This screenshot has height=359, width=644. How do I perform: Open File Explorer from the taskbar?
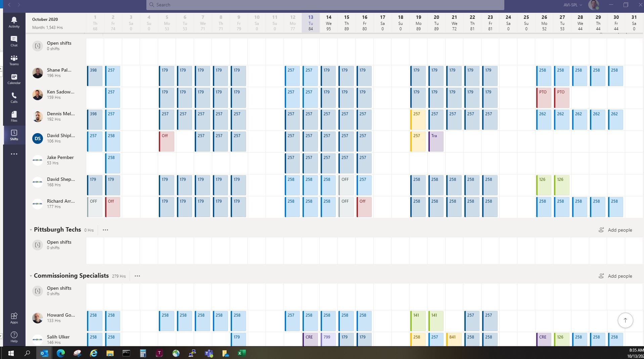110,353
